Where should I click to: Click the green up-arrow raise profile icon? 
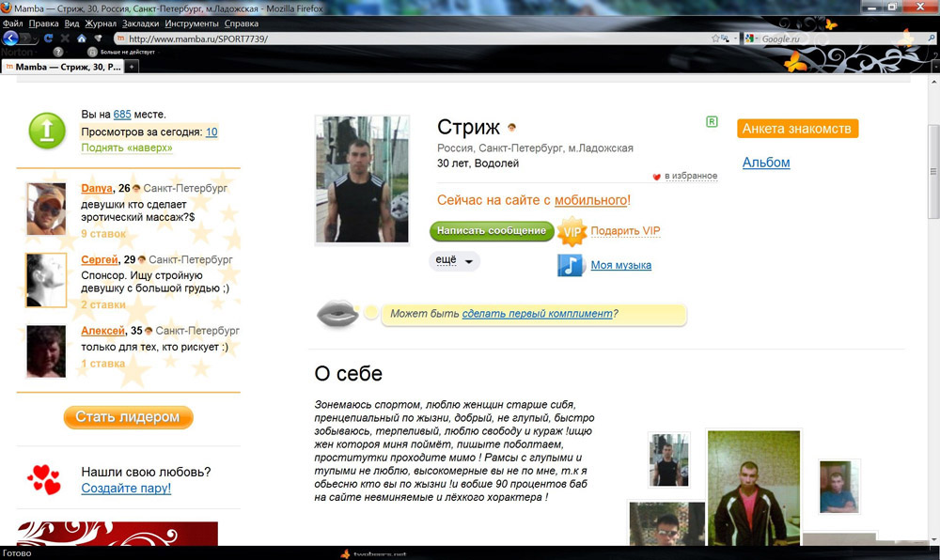tap(47, 131)
